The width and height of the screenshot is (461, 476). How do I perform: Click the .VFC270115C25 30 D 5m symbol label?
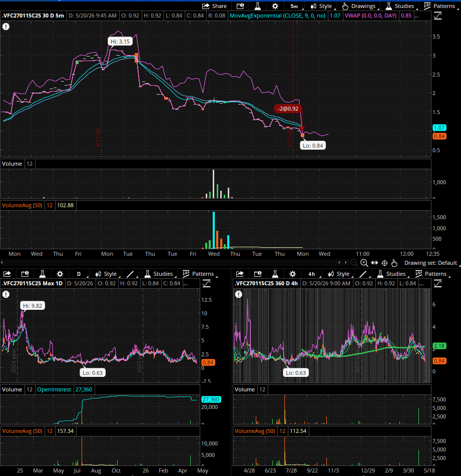tap(33, 16)
